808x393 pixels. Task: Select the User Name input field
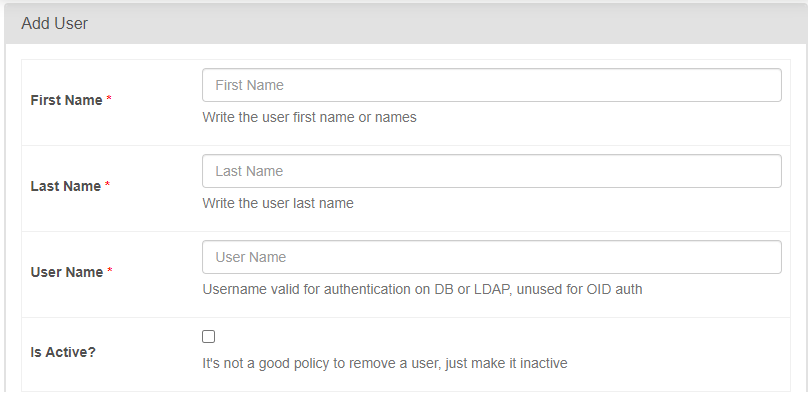pyautogui.click(x=492, y=257)
